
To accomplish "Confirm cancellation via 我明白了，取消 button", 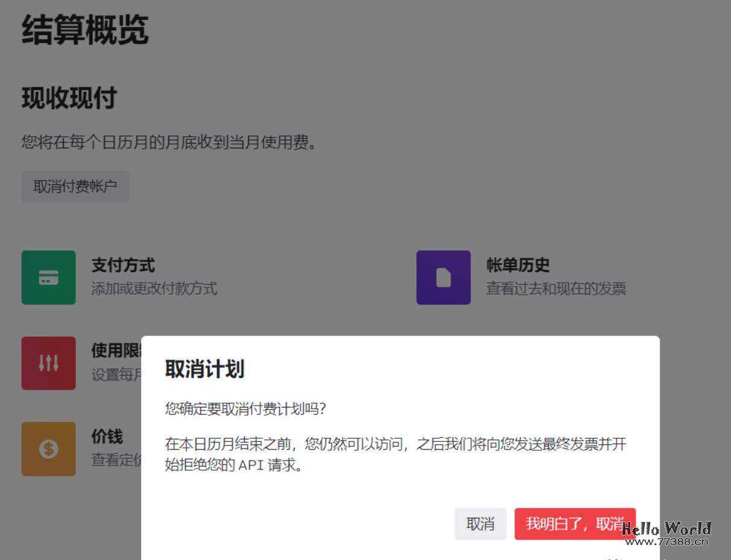I will pyautogui.click(x=575, y=523).
